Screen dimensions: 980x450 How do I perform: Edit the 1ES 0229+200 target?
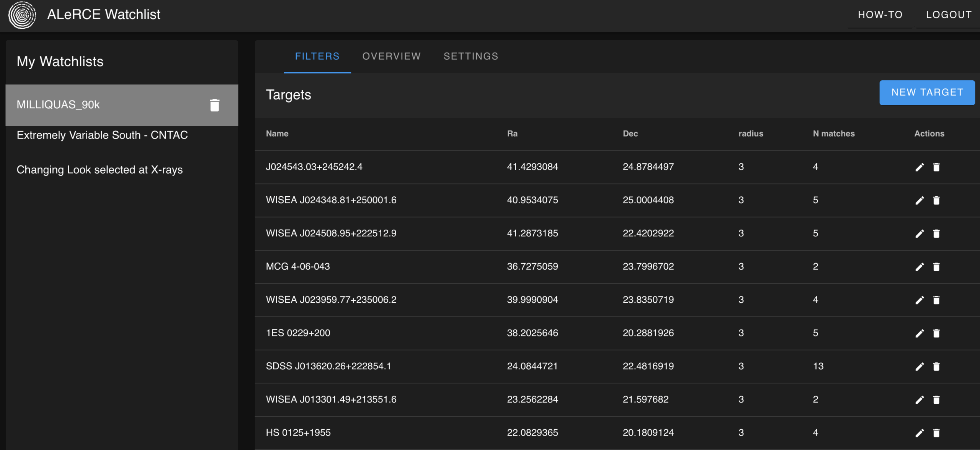(x=920, y=333)
